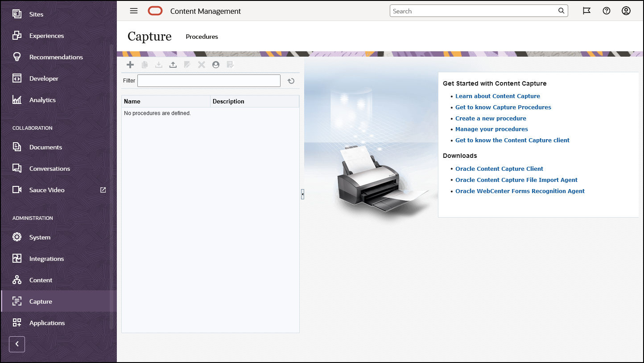Click the copy procedure icon in toolbar
This screenshot has height=363, width=644.
pos(144,65)
